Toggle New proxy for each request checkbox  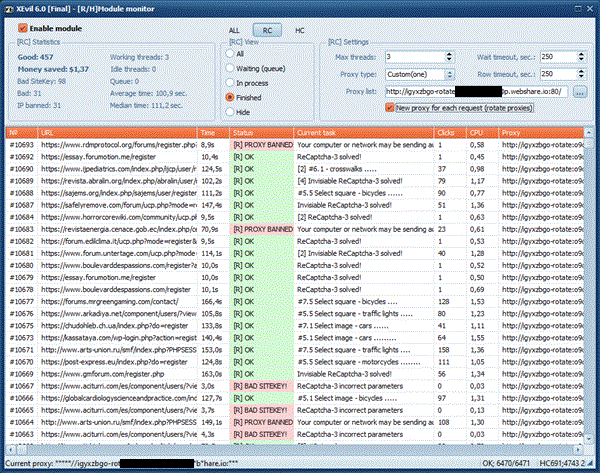click(390, 108)
